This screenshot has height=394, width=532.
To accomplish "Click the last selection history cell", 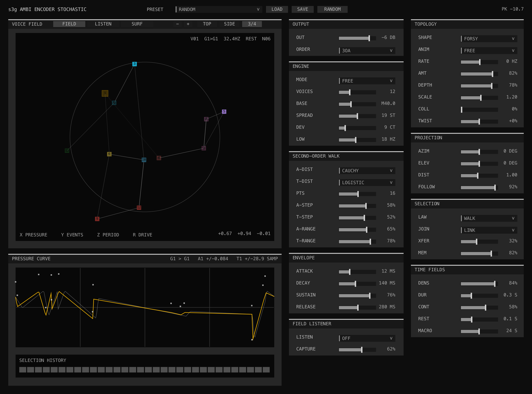I will coord(266,370).
